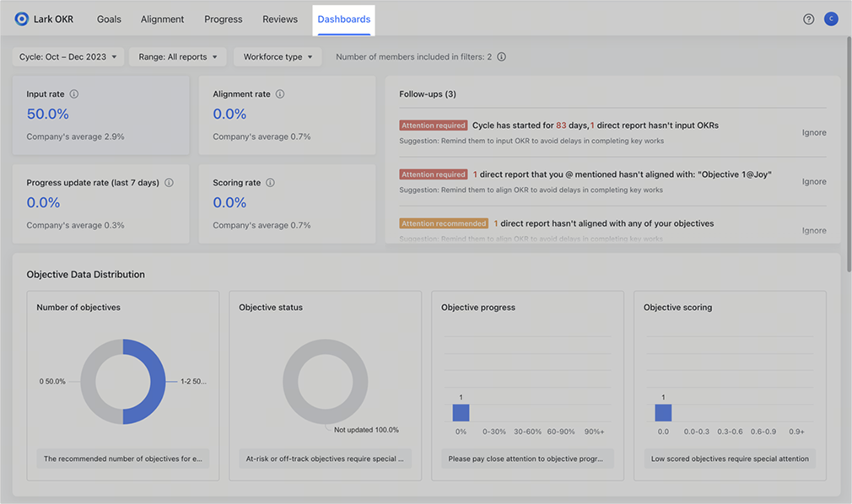Expand the Cycle: Oct – Dec 2023 dropdown
This screenshot has width=852, height=504.
point(68,57)
